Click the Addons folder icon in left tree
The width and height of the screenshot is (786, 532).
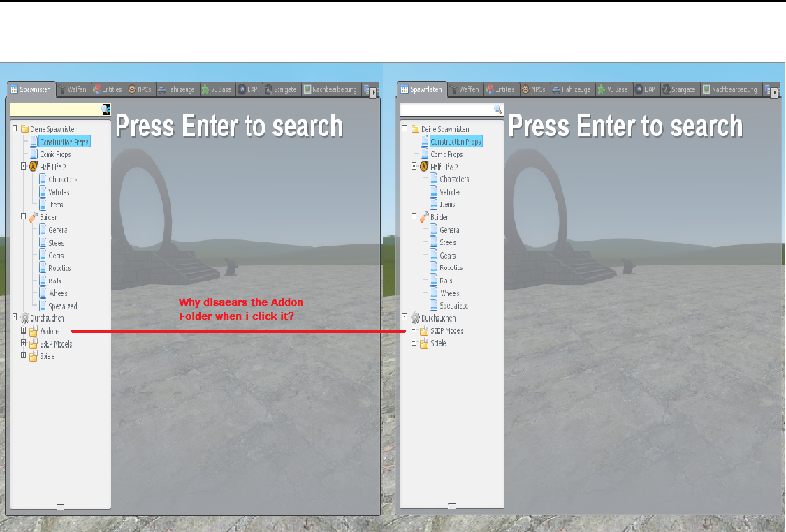[33, 332]
